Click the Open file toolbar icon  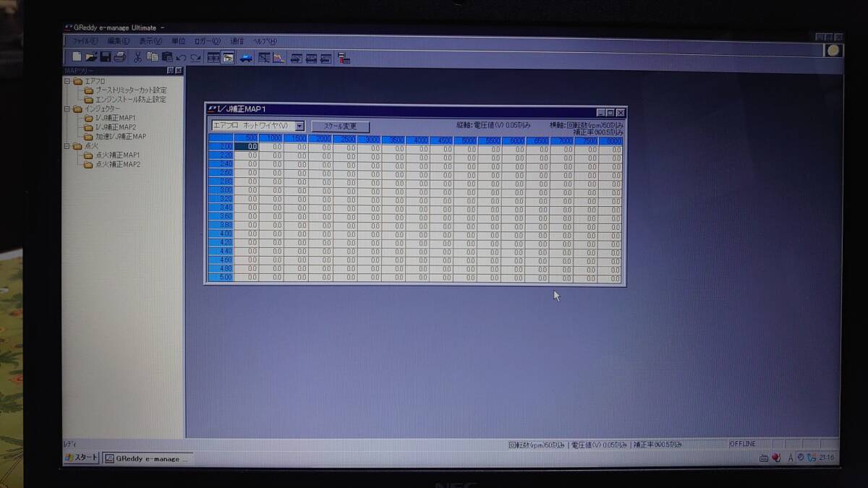point(90,57)
